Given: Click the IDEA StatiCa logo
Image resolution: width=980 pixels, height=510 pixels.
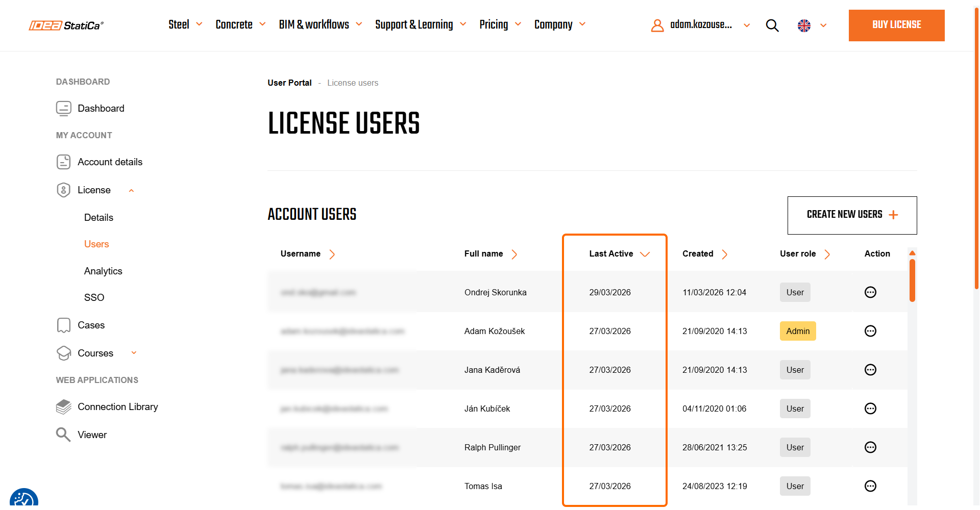Looking at the screenshot, I should click(66, 25).
